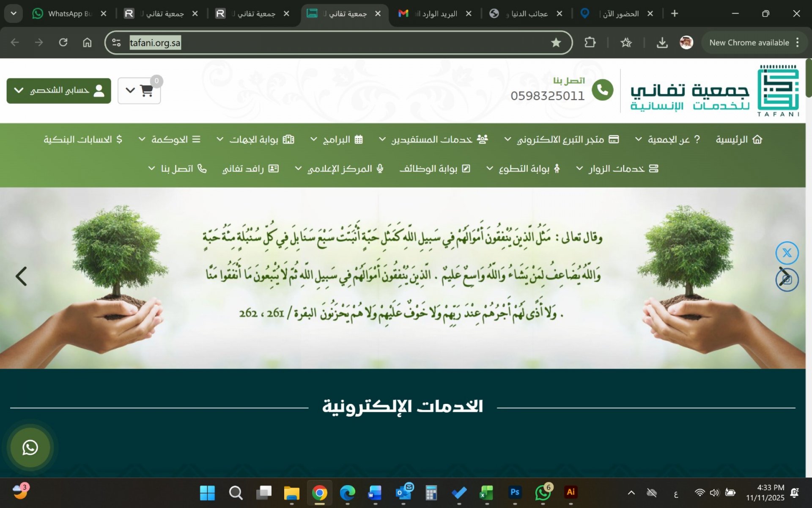
Task: Expand متجر التبرع الالكتروني menu
Action: pyautogui.click(x=561, y=139)
